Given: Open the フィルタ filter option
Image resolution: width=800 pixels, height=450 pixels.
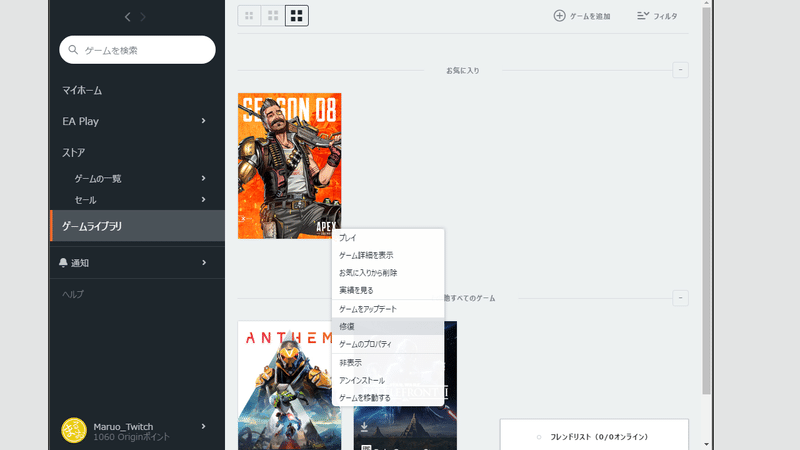Looking at the screenshot, I should [x=657, y=16].
